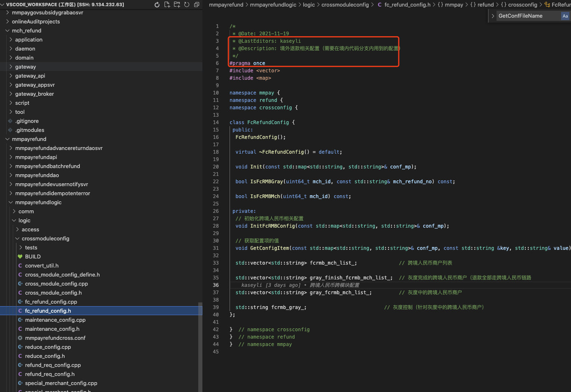Screen dimensions: 571x392
Task: Expand the access folder
Action: [x=17, y=229]
